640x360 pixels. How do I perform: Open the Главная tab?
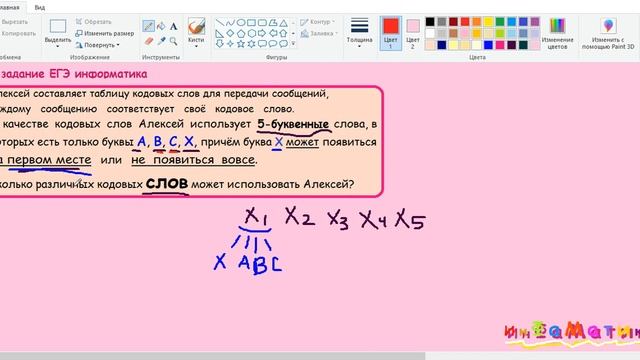pyautogui.click(x=9, y=7)
